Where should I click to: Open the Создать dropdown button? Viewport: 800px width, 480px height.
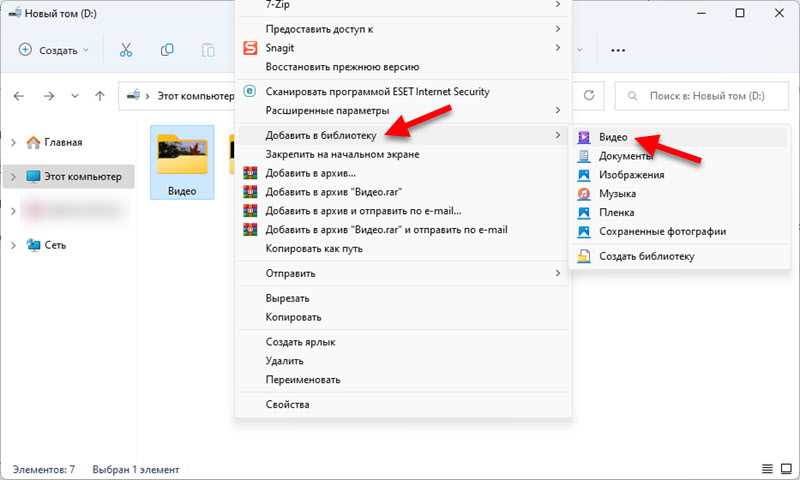[x=54, y=50]
